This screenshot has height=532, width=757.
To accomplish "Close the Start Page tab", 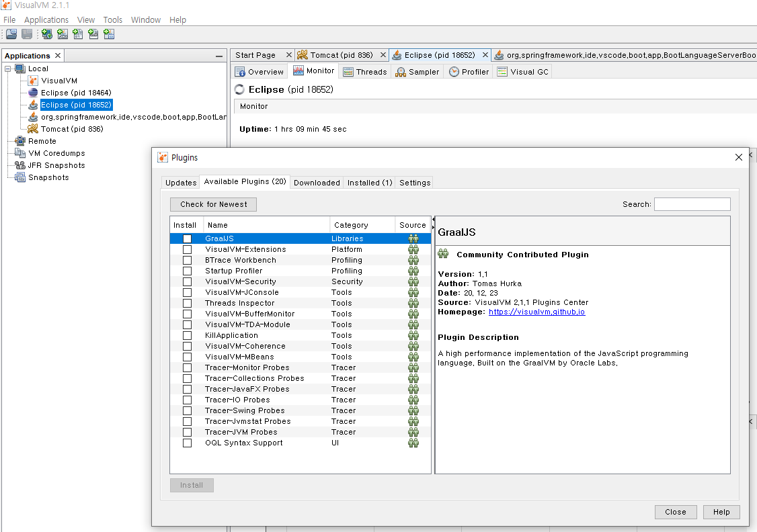I will 288,55.
